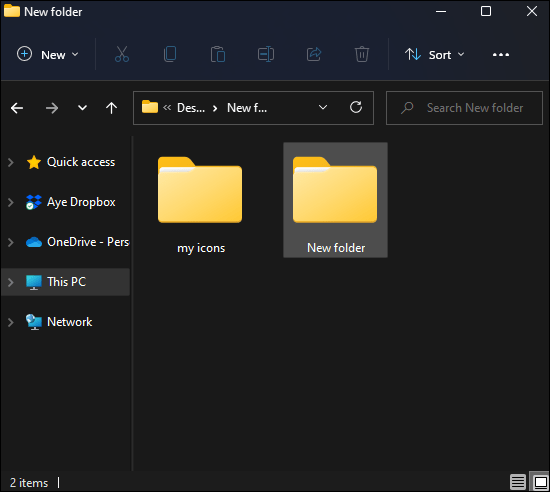The height and width of the screenshot is (492, 550).
Task: Open the address bar history dropdown
Action: tap(323, 107)
